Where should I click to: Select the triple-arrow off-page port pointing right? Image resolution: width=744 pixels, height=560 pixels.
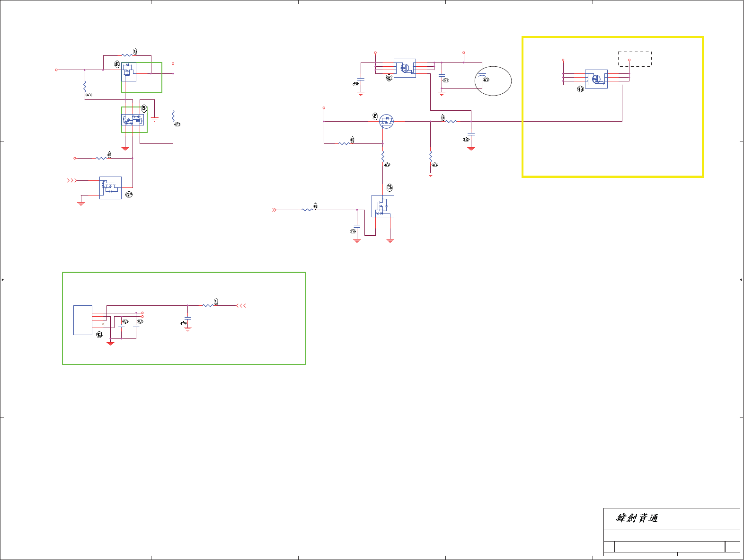pos(71,180)
